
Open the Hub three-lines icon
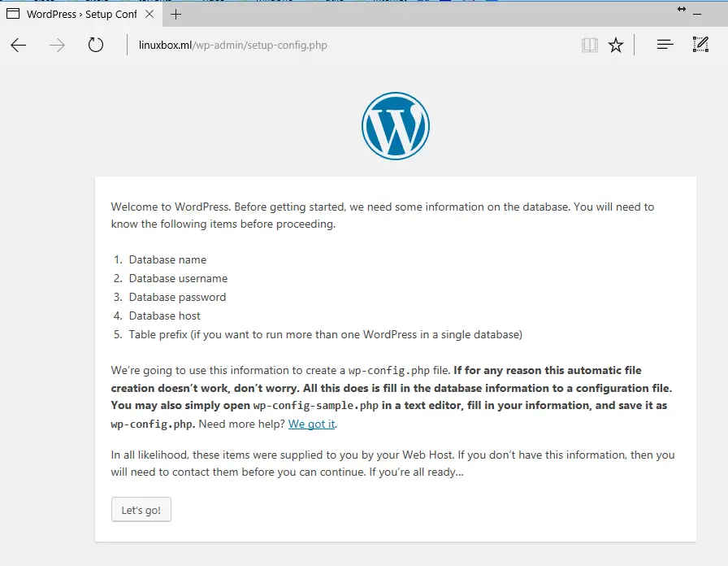pyautogui.click(x=665, y=45)
